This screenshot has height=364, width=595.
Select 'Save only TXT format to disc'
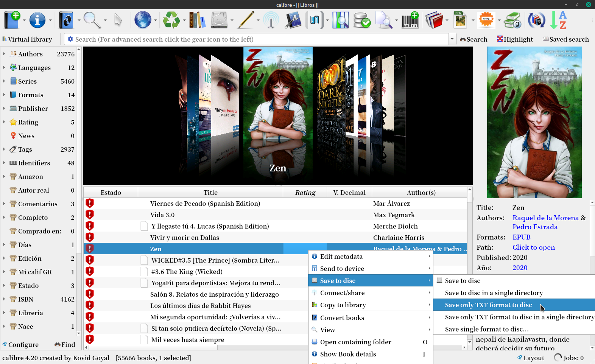coord(514,305)
